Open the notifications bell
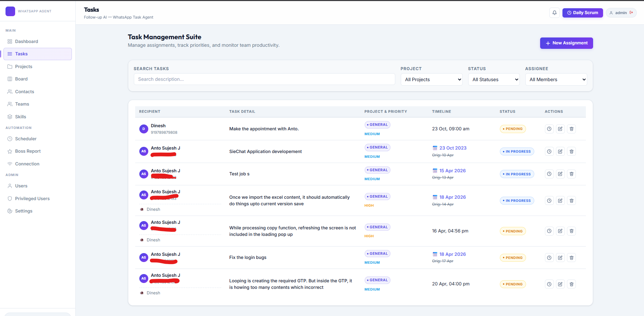Screen dimensions: 644x316 pyautogui.click(x=554, y=12)
